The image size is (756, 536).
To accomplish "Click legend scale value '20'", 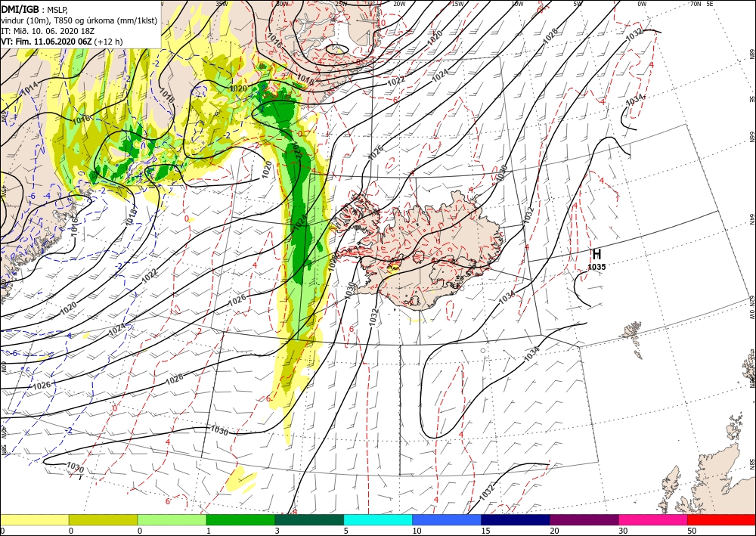I will 554,531.
